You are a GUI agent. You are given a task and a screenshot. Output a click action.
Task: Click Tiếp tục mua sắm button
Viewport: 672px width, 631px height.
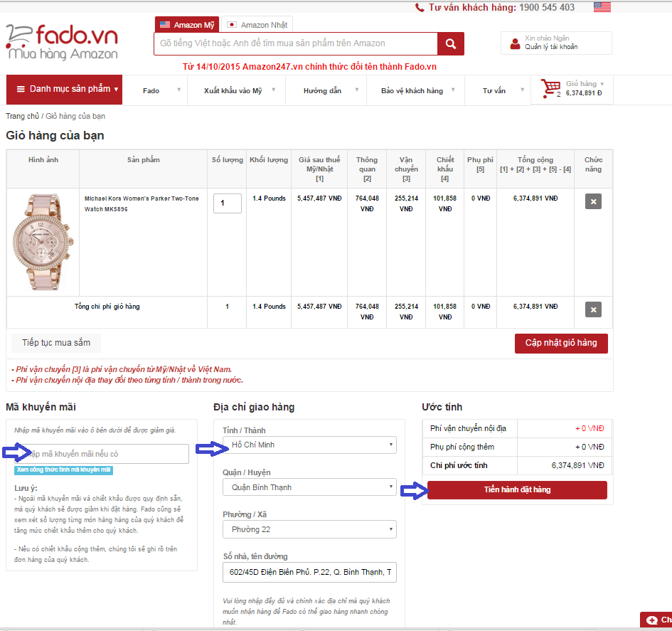(x=56, y=343)
